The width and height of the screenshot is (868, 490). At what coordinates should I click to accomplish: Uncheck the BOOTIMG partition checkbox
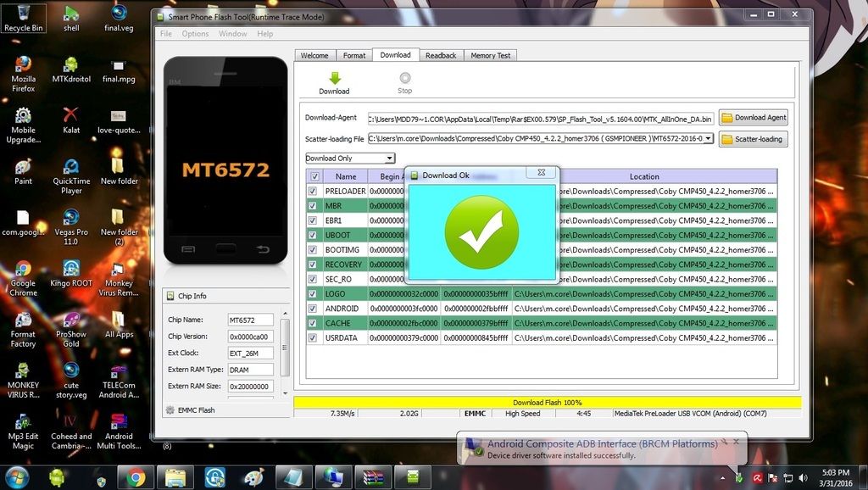pos(313,250)
